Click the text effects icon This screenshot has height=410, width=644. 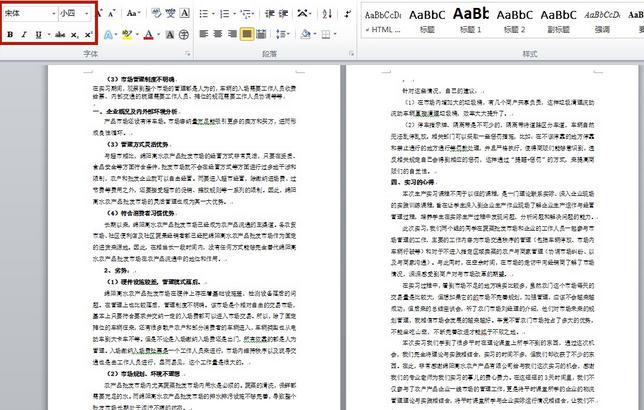(108, 35)
